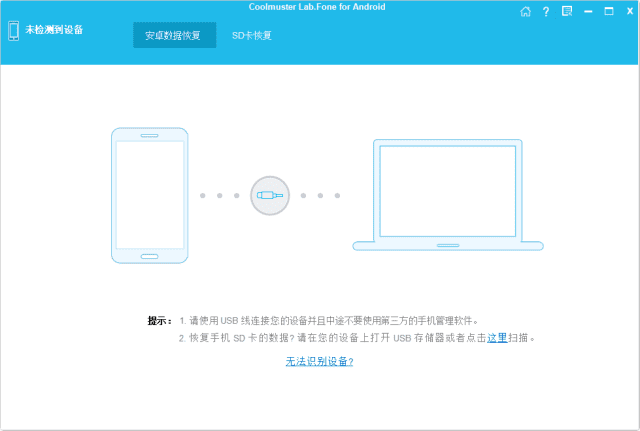Click dots between phone and USB icon
Screen dimensions: 640x431
tap(219, 196)
